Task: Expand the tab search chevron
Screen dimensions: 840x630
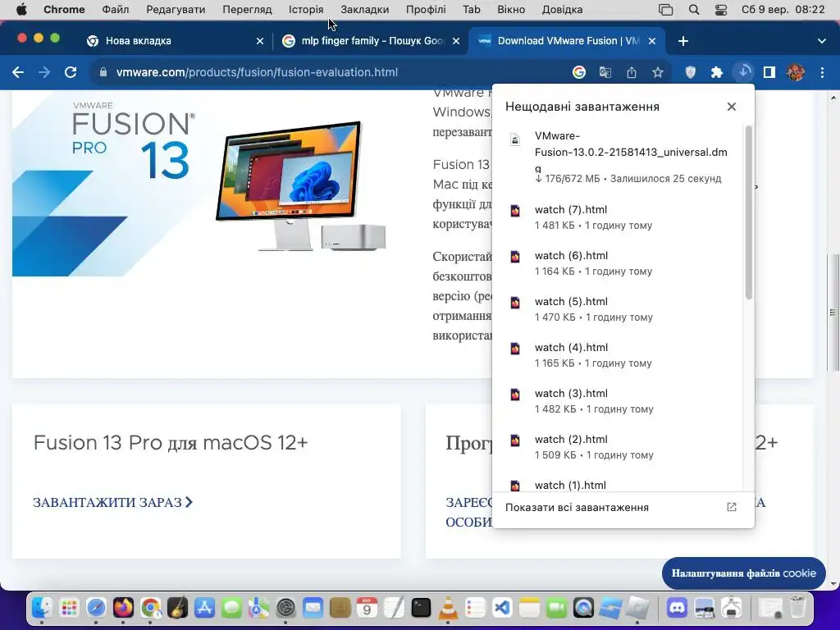Action: [821, 41]
